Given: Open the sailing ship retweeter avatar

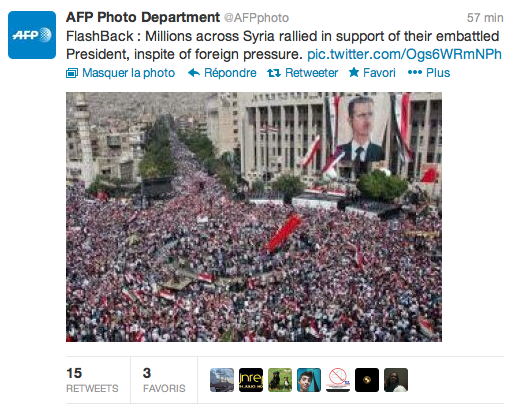Looking at the screenshot, I should click(222, 380).
